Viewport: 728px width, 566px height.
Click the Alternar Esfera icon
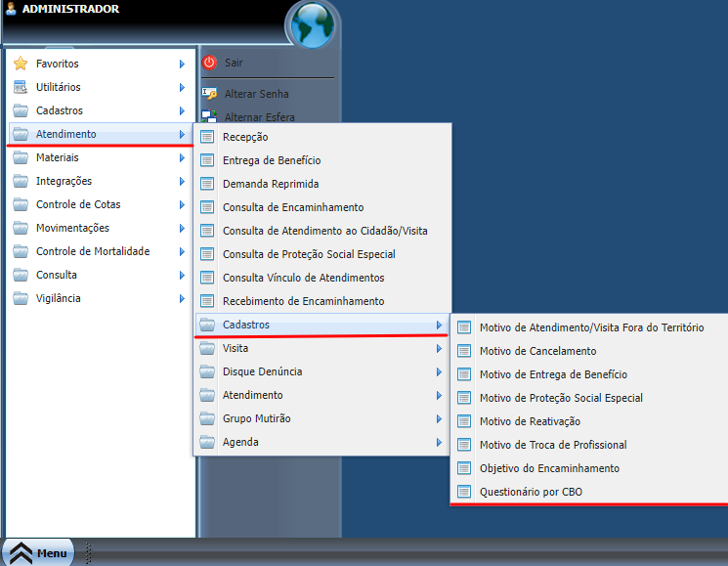click(209, 116)
